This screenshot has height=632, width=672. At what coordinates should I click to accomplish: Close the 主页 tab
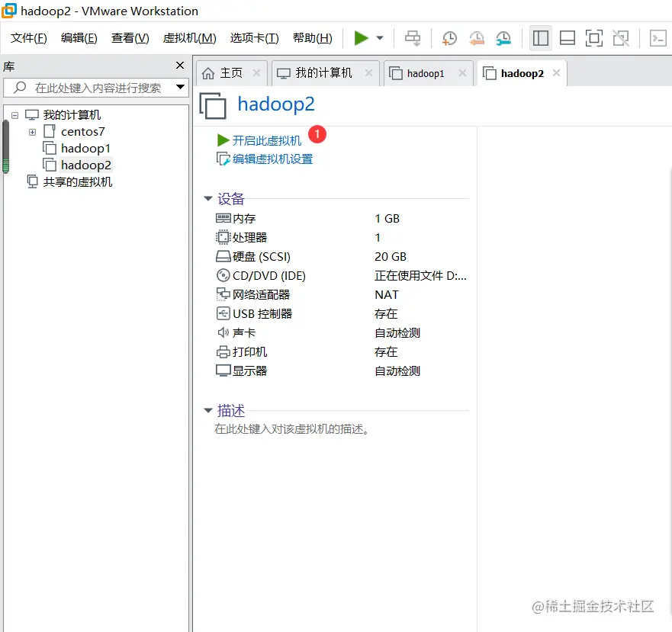coord(256,73)
